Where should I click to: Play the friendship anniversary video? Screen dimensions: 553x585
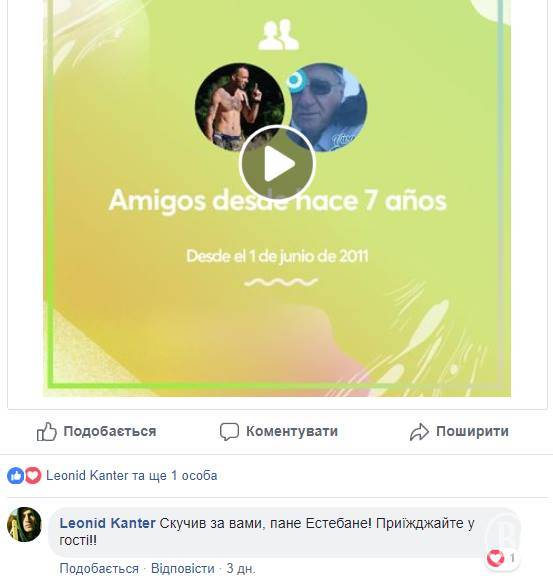pyautogui.click(x=277, y=163)
